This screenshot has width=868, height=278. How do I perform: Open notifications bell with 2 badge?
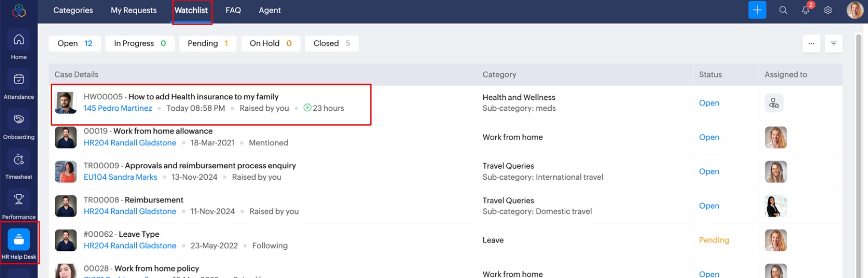[x=806, y=9]
